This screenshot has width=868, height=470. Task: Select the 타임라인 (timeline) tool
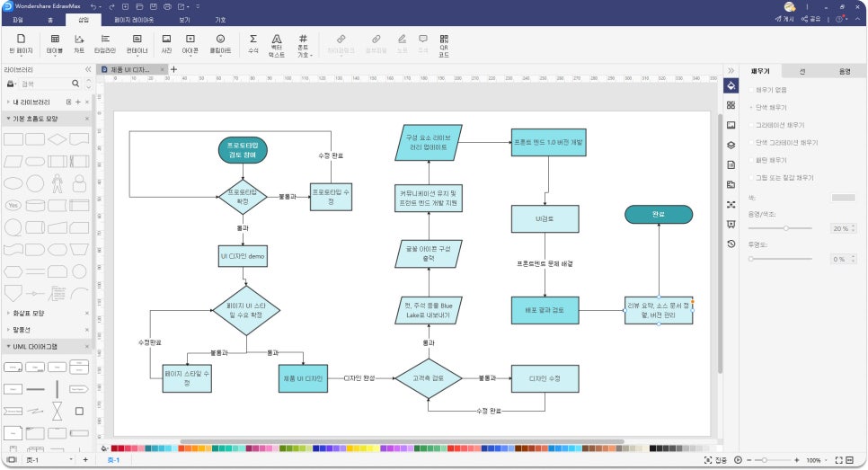click(x=104, y=44)
